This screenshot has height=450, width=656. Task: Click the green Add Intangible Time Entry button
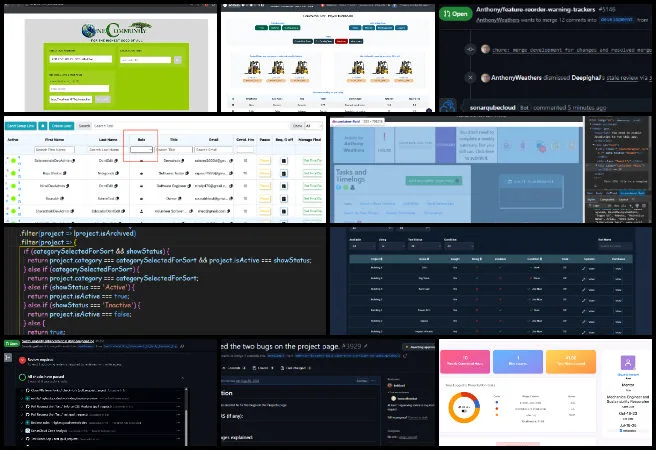click(433, 181)
